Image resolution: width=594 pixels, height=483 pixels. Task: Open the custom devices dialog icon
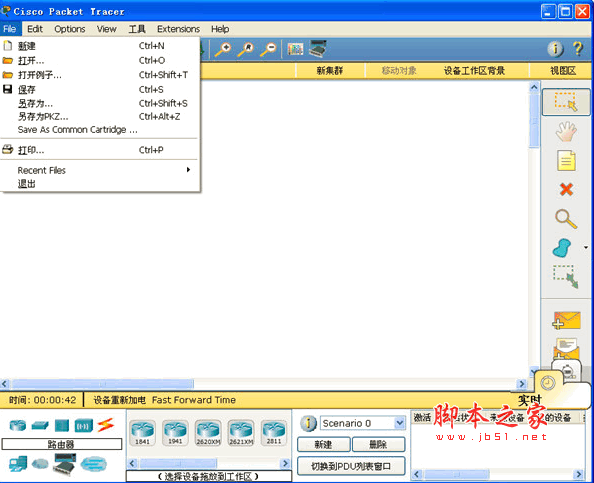pos(317,48)
